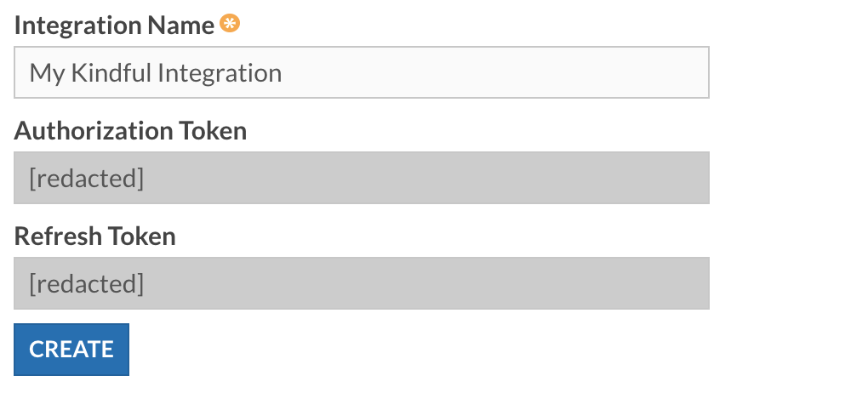Click the "My Kindful Integration" text
This screenshot has width=868, height=393.
(x=155, y=73)
